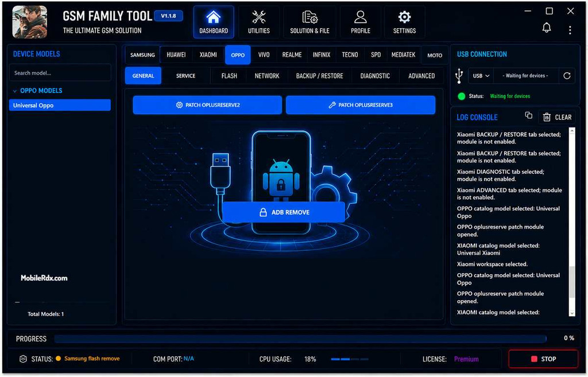Click the Samsung flash remove status text

(x=92, y=359)
